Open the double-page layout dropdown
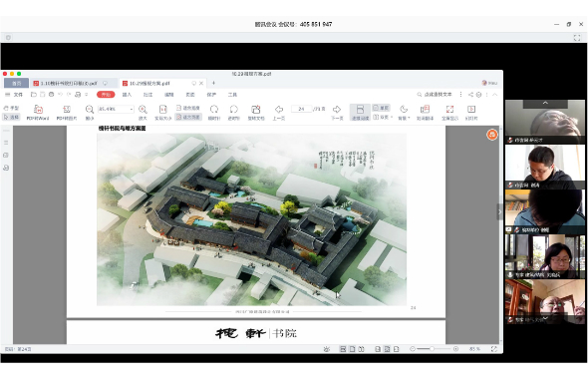 (392, 117)
